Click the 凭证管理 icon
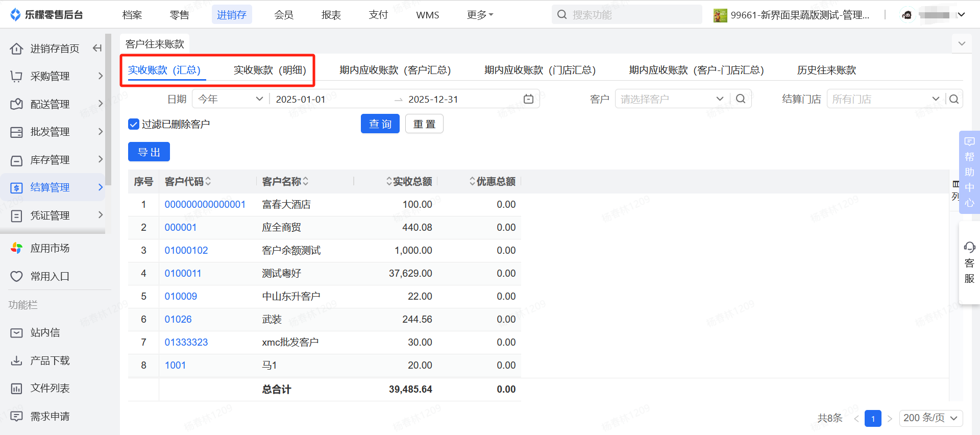Viewport: 980px width, 435px height. [x=16, y=215]
